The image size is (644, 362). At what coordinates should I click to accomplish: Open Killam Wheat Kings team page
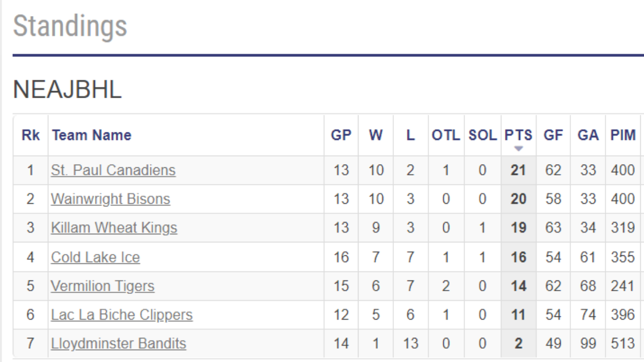tap(114, 228)
